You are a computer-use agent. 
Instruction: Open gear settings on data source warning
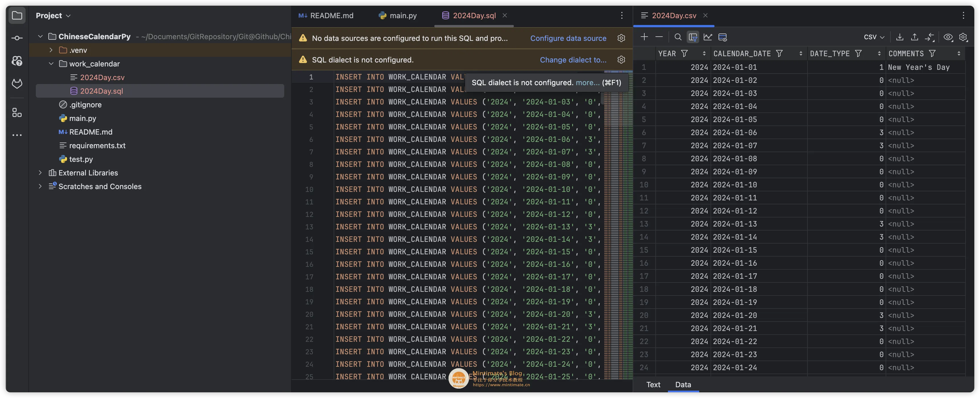(621, 38)
